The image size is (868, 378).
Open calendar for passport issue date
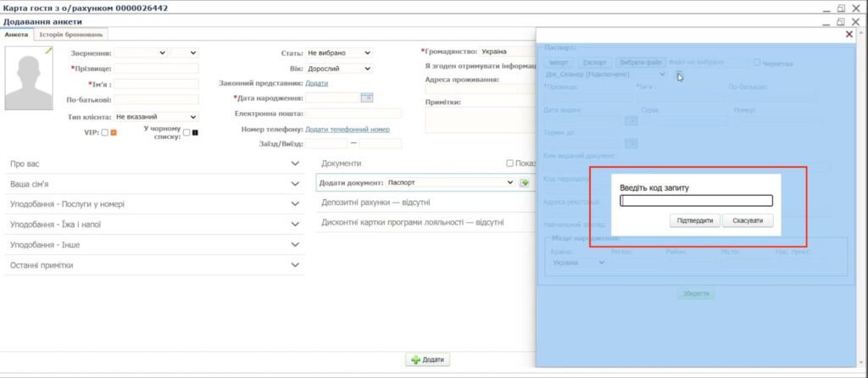(631, 120)
